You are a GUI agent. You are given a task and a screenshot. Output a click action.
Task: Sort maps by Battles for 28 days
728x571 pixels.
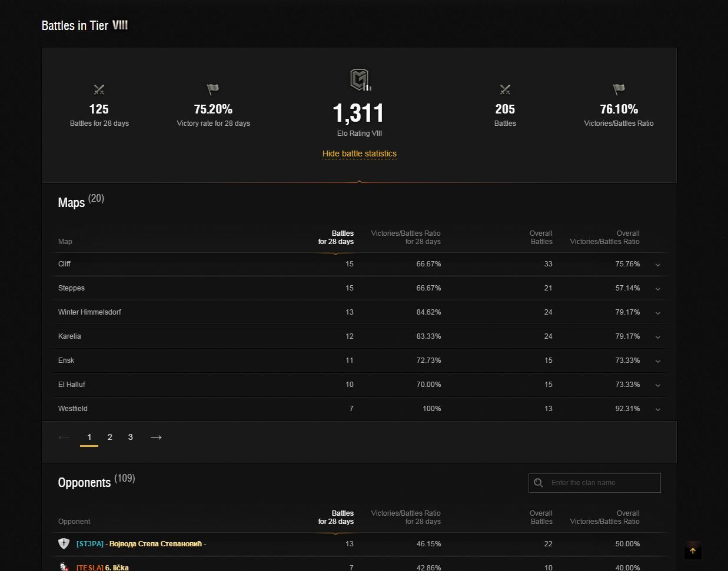point(336,238)
